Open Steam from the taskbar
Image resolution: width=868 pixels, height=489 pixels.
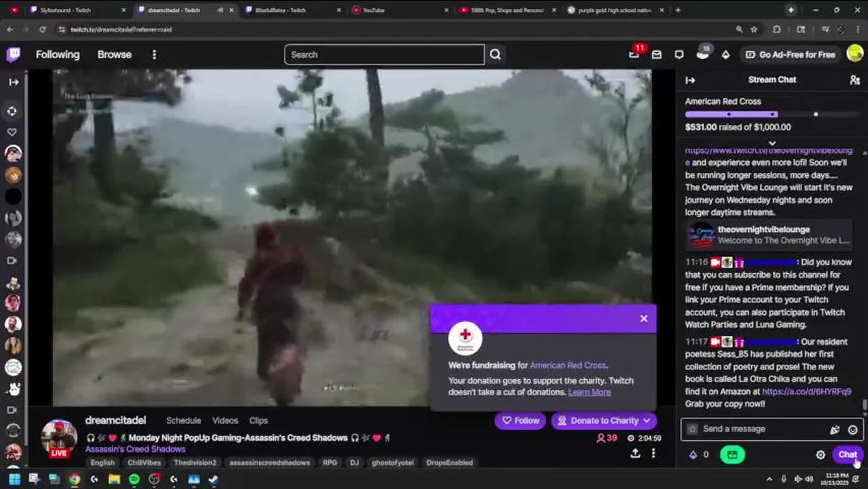click(x=214, y=479)
